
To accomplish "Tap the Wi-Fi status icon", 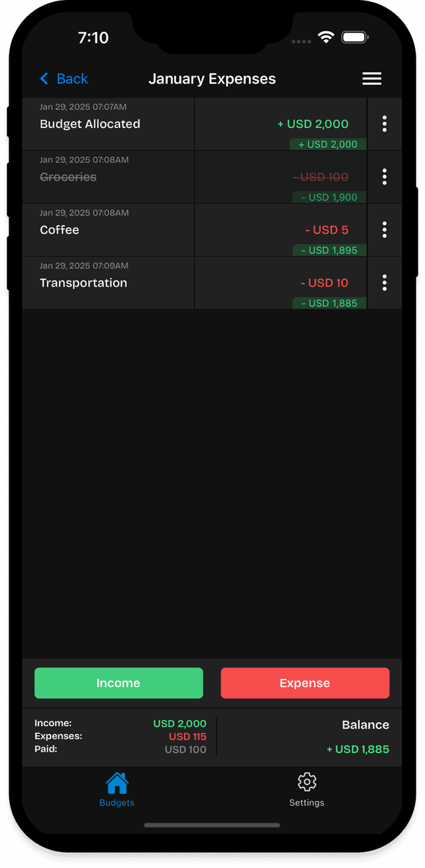I will 325,37.
